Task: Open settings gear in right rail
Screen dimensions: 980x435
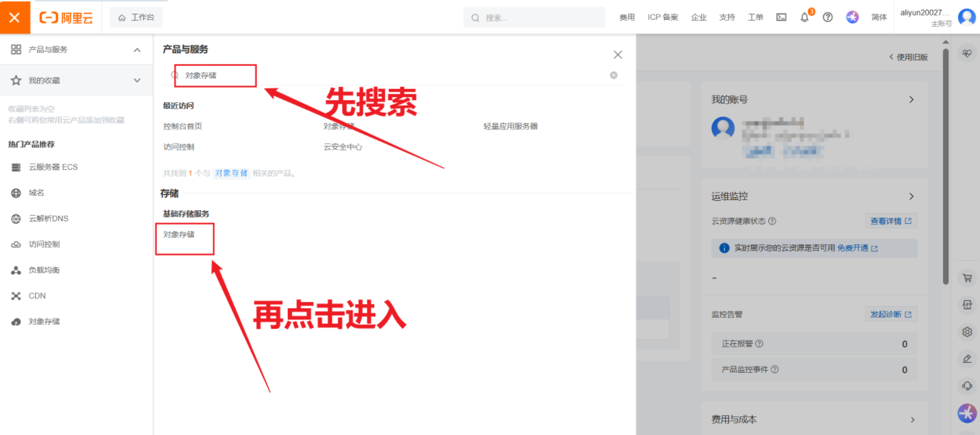Action: coord(967,332)
